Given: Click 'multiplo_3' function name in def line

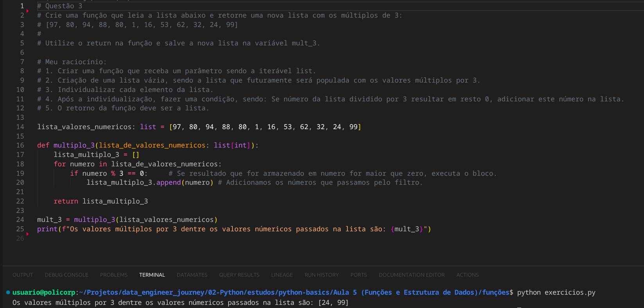Looking at the screenshot, I should click(x=74, y=145).
